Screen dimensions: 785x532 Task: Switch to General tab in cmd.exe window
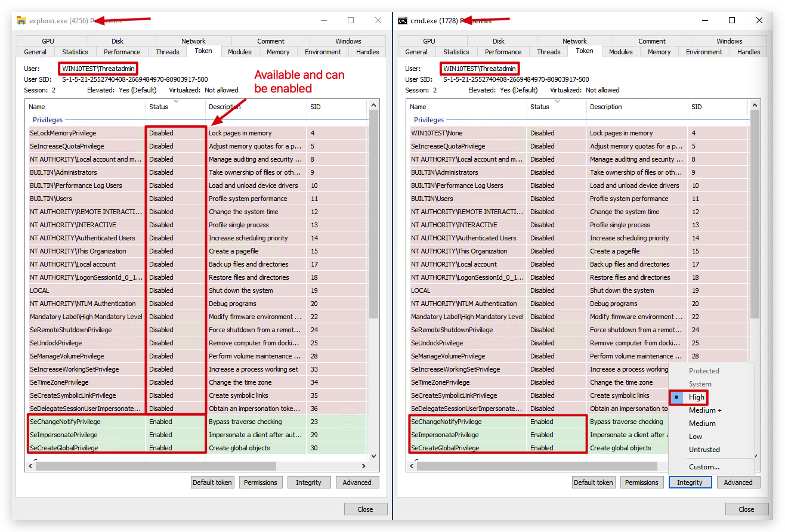(x=416, y=52)
